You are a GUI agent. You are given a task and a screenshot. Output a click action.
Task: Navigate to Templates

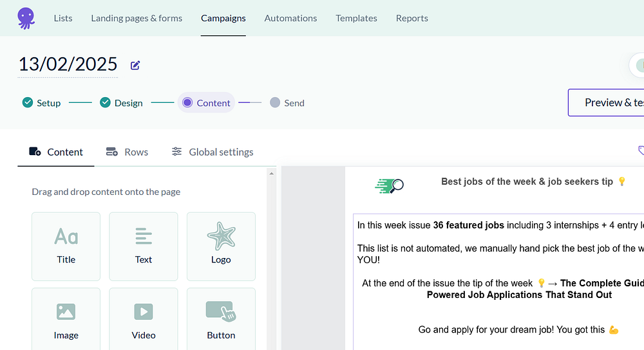click(x=356, y=18)
